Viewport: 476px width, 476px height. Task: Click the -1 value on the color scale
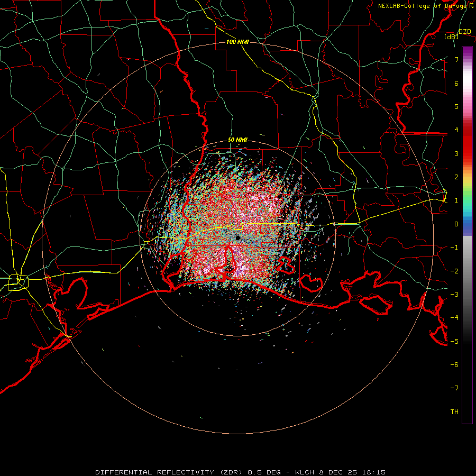[x=454, y=248]
